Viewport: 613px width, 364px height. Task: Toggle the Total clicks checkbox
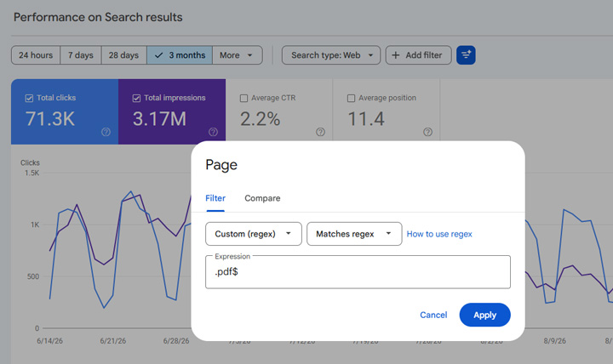[29, 98]
